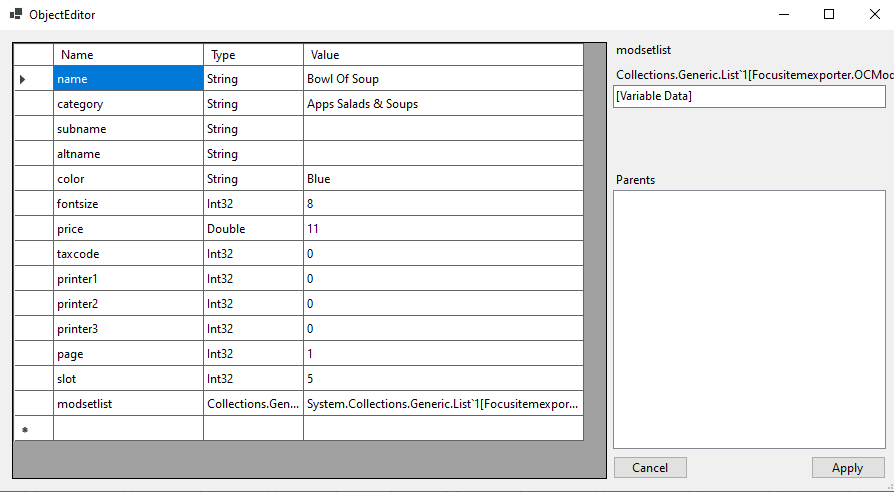Select the category value 'Apps Salads & Soups'

[442, 104]
